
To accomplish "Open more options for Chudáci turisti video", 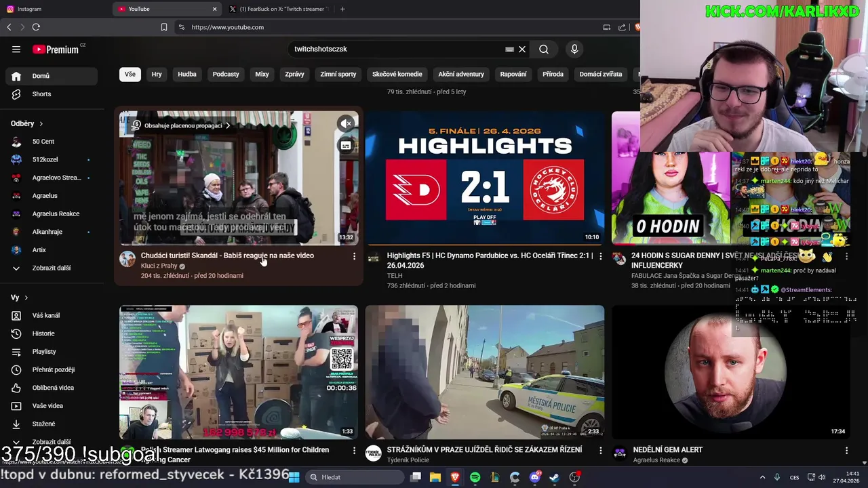I will 354,256.
